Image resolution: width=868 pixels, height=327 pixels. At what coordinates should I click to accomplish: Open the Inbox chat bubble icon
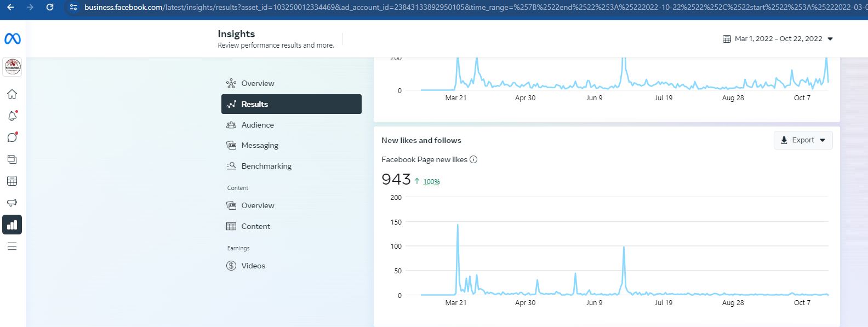(12, 137)
